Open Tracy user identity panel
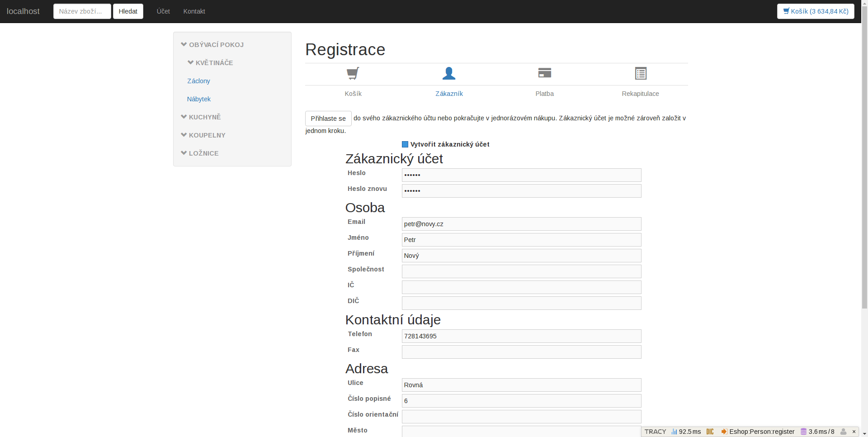The image size is (868, 437). click(x=843, y=432)
